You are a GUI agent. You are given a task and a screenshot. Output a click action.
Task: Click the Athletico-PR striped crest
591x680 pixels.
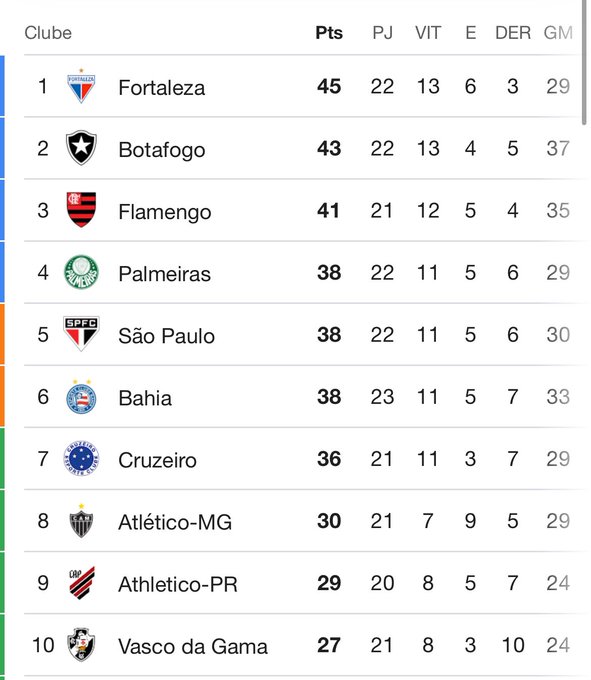point(82,583)
